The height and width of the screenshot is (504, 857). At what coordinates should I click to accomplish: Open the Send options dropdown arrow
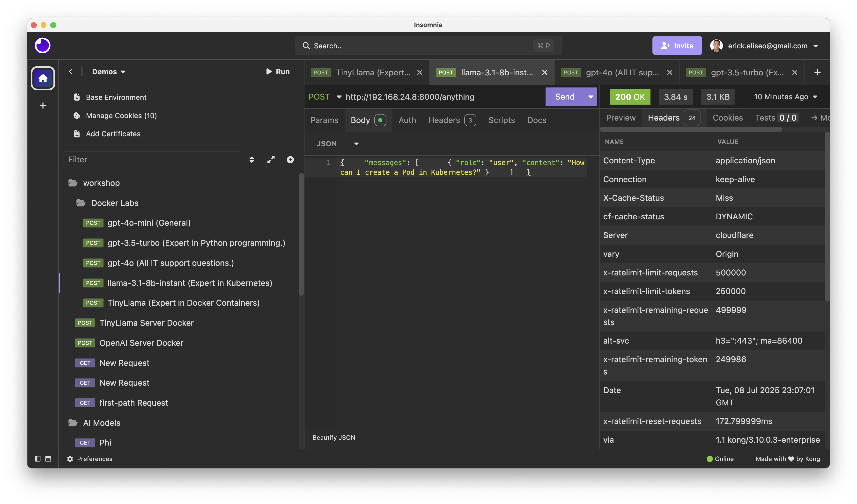coord(591,97)
